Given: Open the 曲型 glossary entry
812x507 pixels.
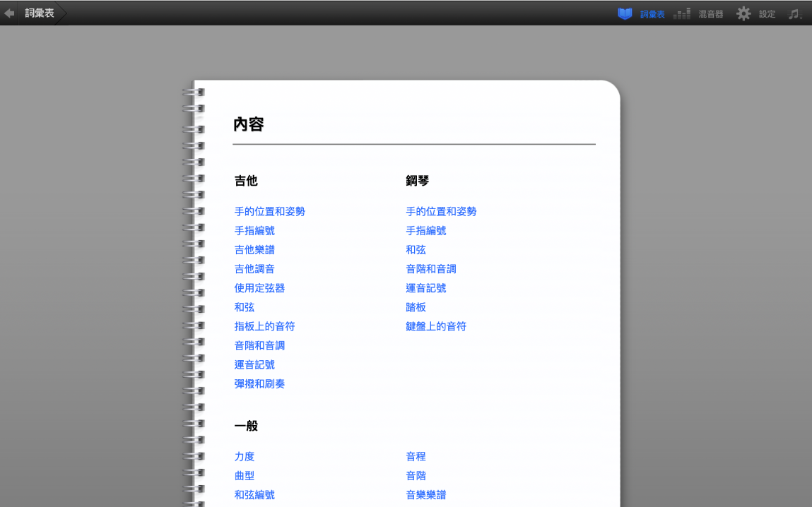Looking at the screenshot, I should pyautogui.click(x=244, y=475).
